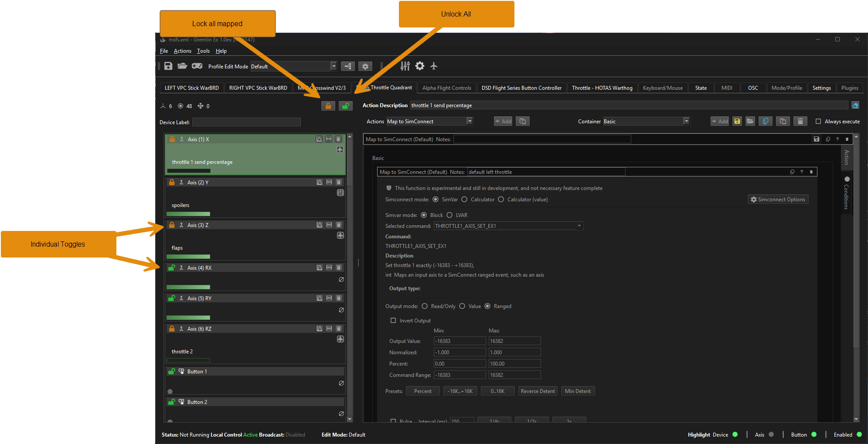This screenshot has height=444, width=868.
Task: Open the Help menu
Action: pyautogui.click(x=221, y=51)
